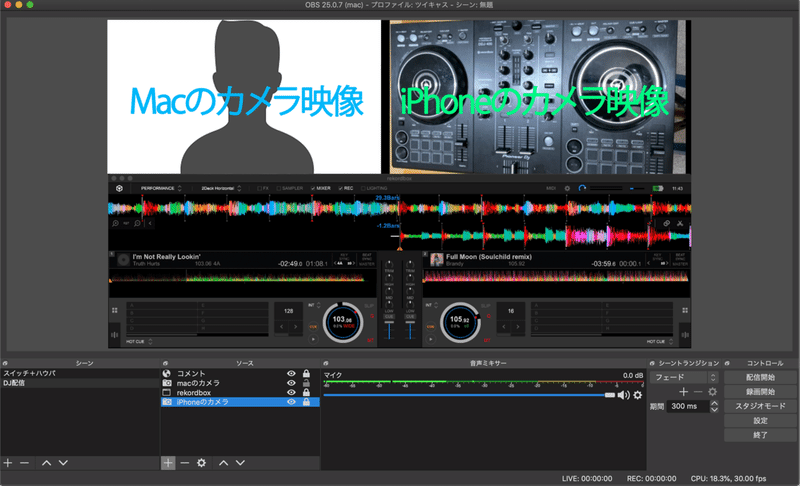800x486 pixels.
Task: Move source down in the sources list
Action: [240, 463]
